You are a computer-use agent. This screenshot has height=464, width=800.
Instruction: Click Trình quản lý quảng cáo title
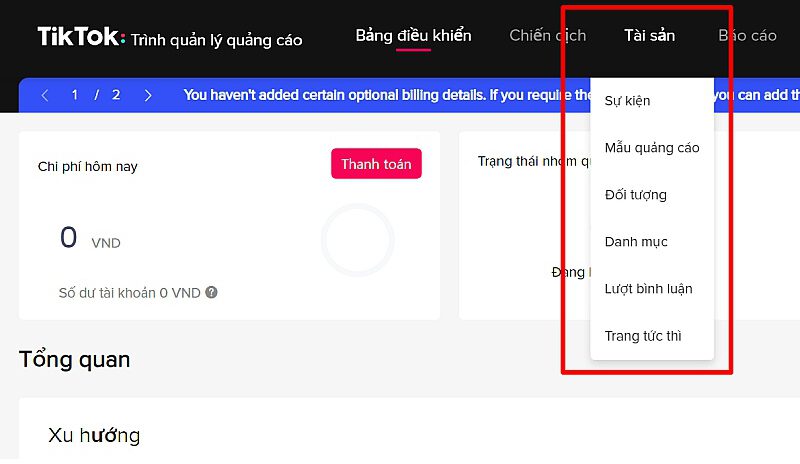[x=216, y=40]
